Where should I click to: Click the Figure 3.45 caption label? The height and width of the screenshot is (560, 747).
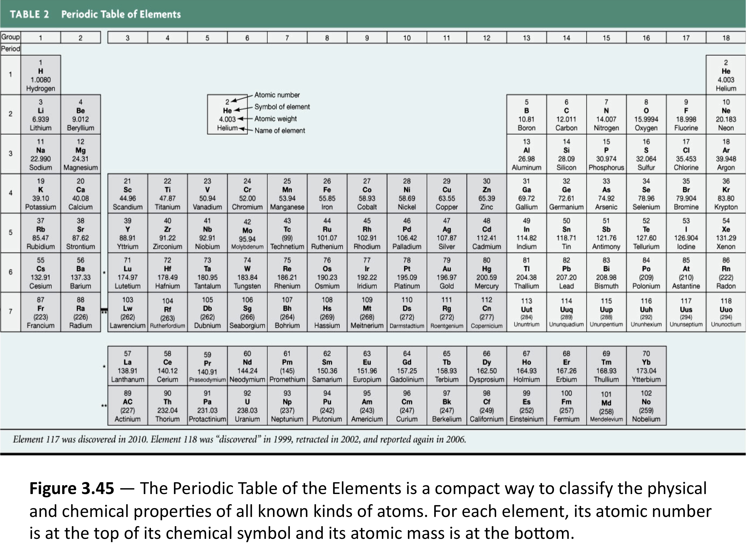71,489
